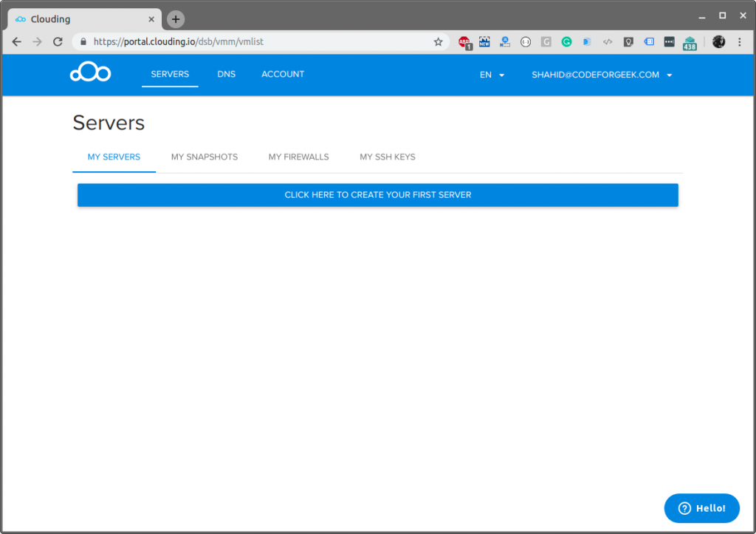Open the Clouding logo homepage
This screenshot has height=534, width=756.
pos(90,72)
